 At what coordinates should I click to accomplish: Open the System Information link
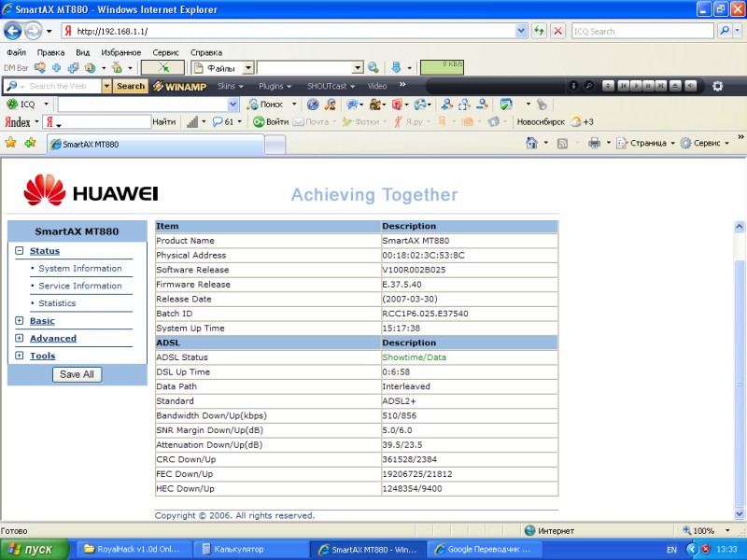(x=80, y=268)
